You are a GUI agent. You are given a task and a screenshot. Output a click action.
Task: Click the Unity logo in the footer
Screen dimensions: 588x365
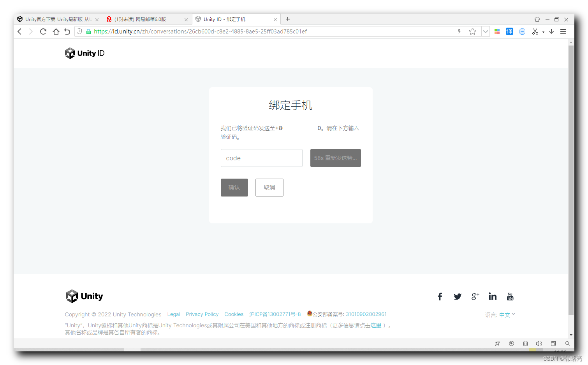coord(84,297)
